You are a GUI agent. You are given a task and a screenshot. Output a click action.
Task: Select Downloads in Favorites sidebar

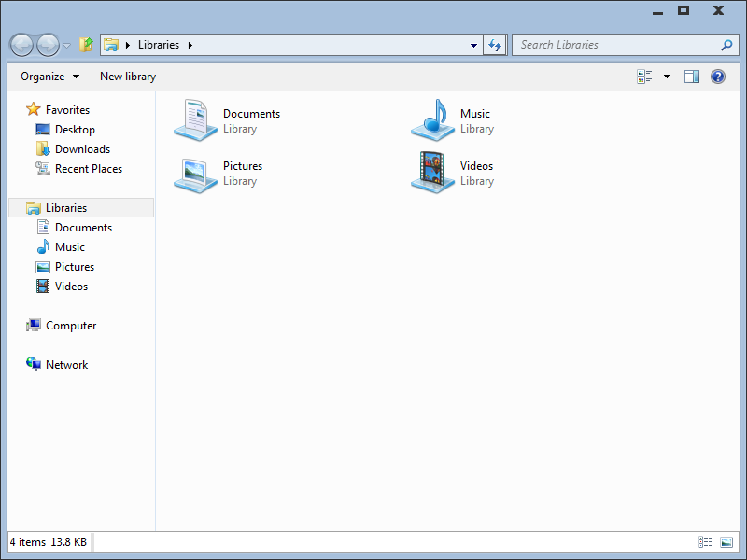pyautogui.click(x=82, y=149)
